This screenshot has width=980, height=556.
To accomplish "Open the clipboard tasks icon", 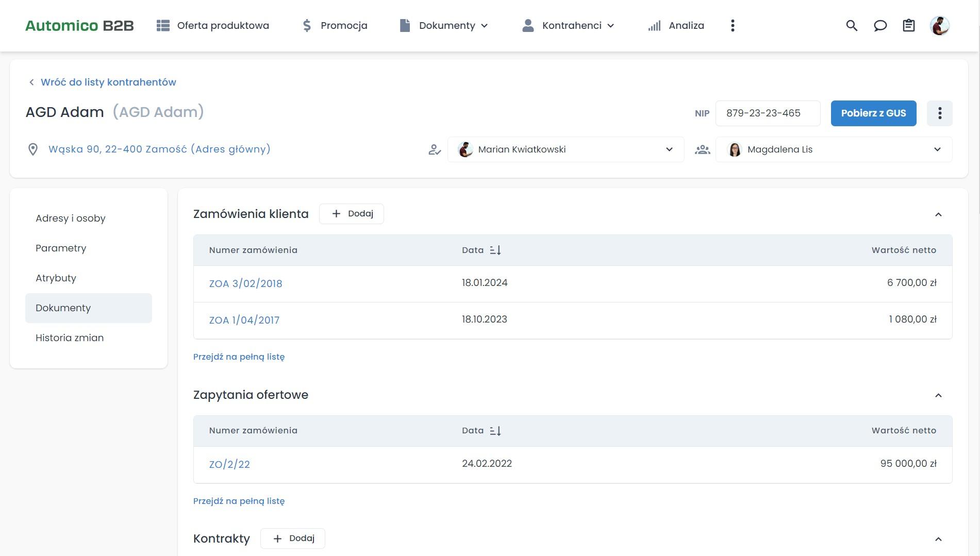I will pos(908,26).
